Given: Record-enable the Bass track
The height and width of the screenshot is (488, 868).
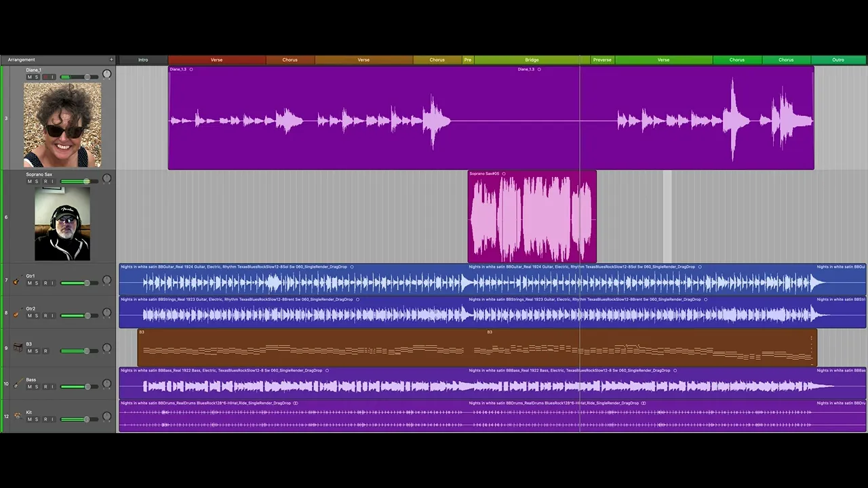Looking at the screenshot, I should coord(45,387).
